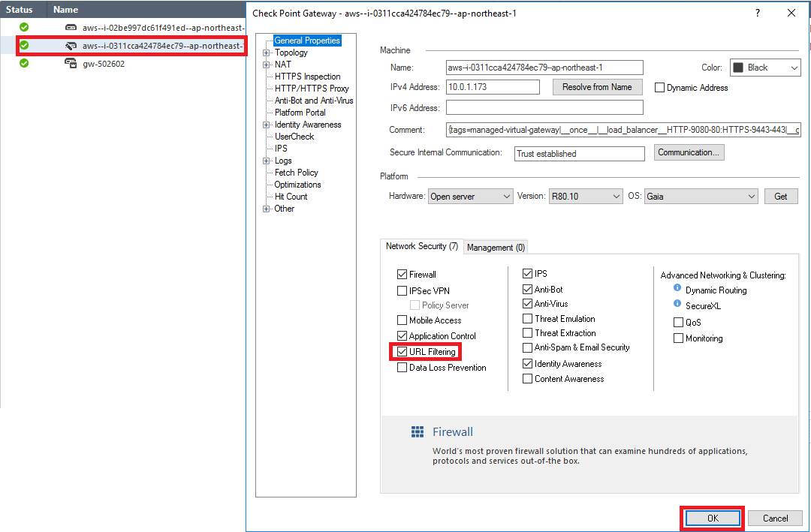Open Fetch Policy page
Image resolution: width=811 pixels, height=532 pixels.
click(297, 173)
